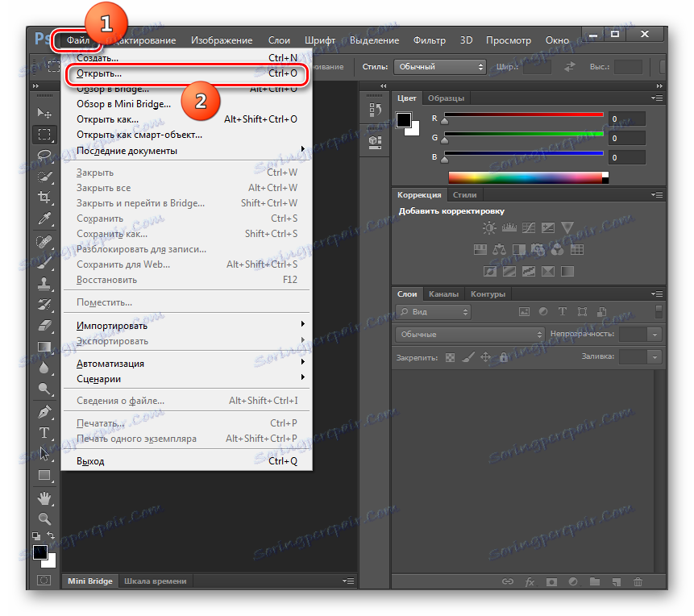The image size is (694, 616).
Task: Open the layer effects fx menu
Action: 530,582
